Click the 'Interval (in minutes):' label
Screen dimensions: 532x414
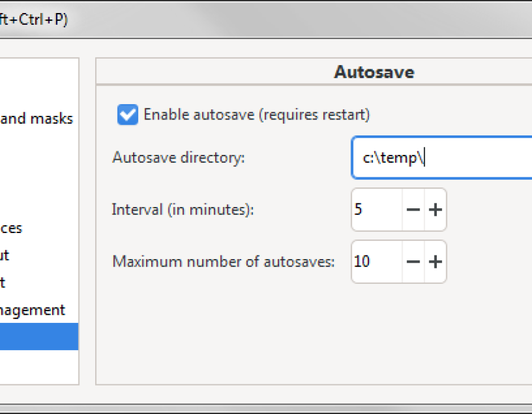[183, 210]
